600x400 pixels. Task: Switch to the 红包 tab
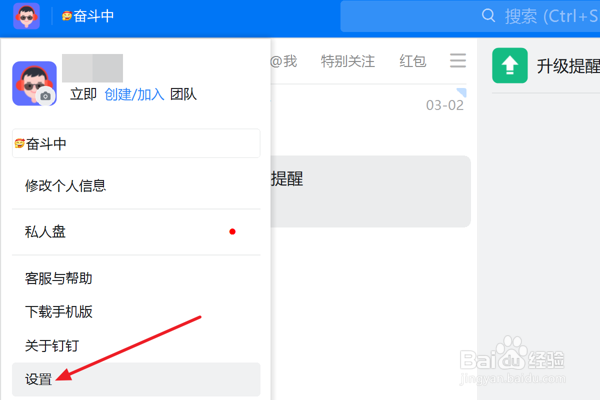tap(413, 61)
